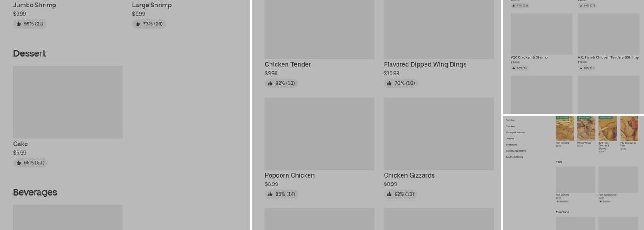The height and width of the screenshot is (230, 644).
Task: Open the Popcorn Chicken item image
Action: 320,133
